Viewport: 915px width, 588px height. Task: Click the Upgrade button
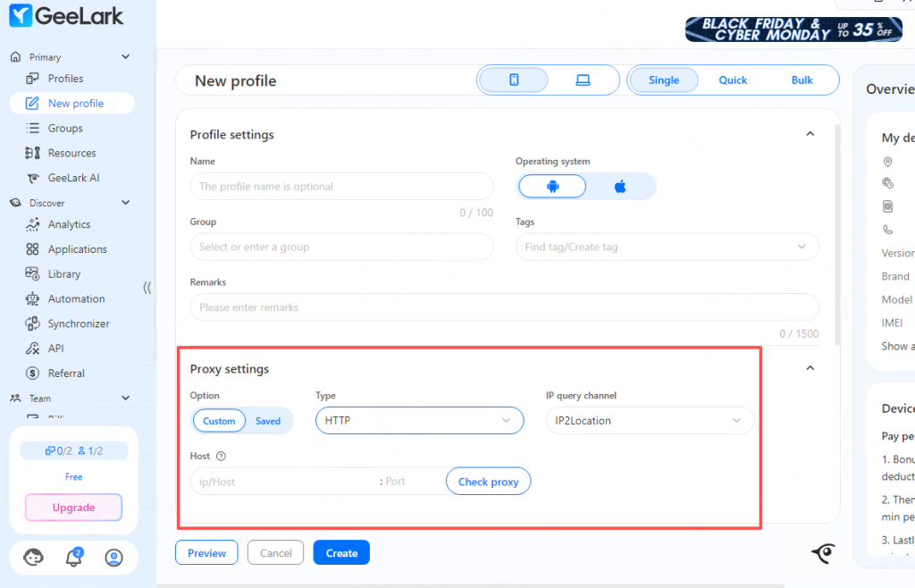pyautogui.click(x=73, y=508)
